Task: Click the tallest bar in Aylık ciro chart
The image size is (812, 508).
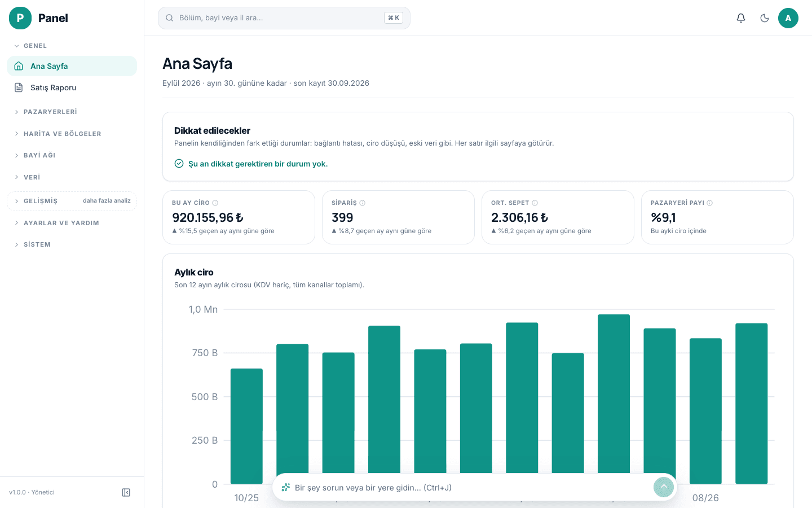Action: coord(614,395)
